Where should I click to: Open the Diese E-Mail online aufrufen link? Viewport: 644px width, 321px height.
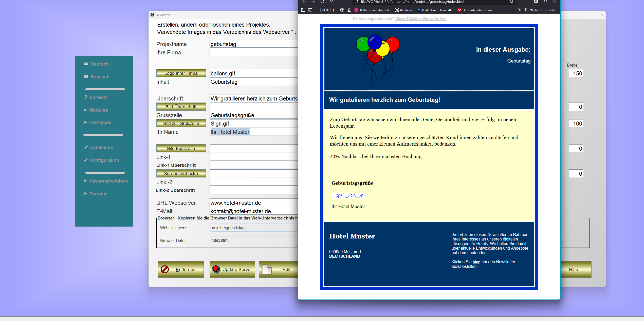pos(420,18)
